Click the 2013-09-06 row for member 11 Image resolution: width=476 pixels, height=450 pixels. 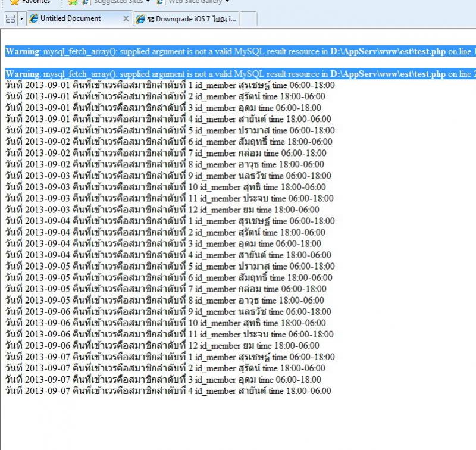coord(170,335)
